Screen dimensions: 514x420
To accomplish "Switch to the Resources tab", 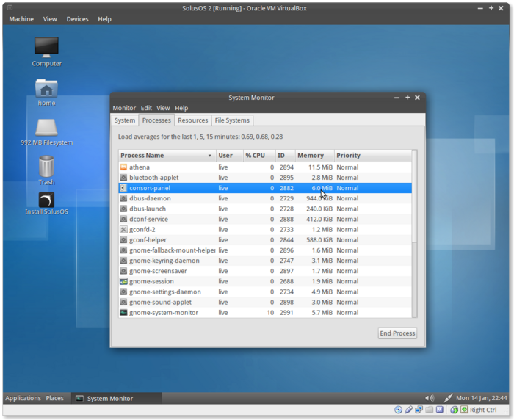I will point(192,120).
